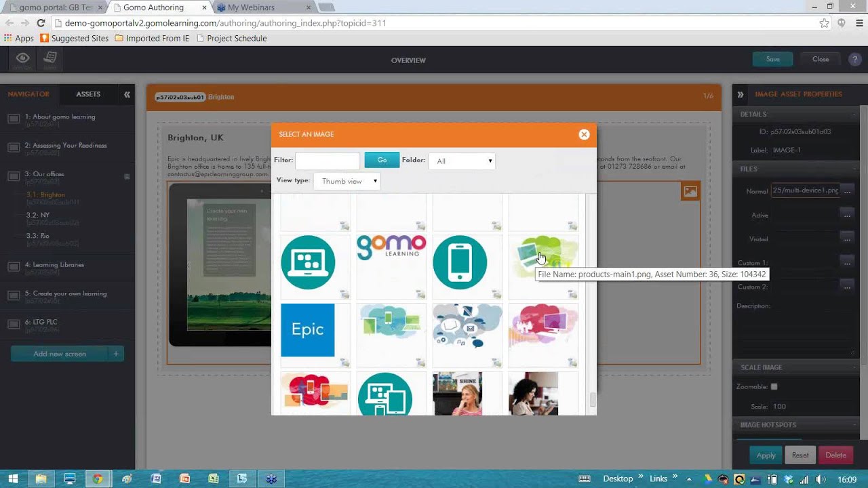Image resolution: width=868 pixels, height=488 pixels.
Task: Browse file for the Visited image state
Action: (847, 238)
